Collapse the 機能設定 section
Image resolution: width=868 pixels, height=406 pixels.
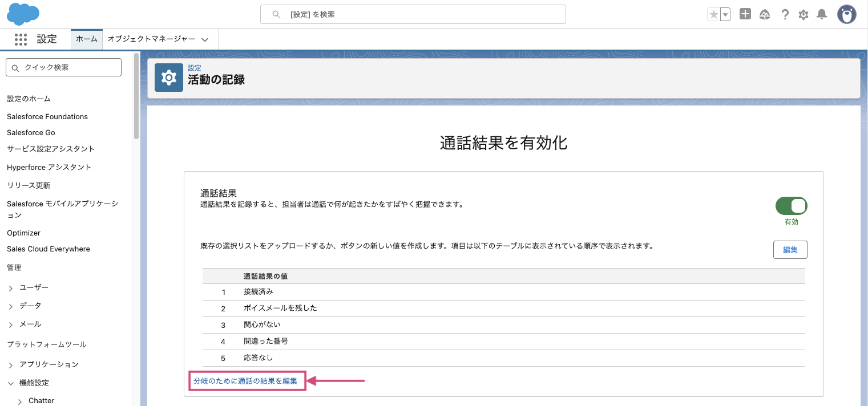click(11, 383)
